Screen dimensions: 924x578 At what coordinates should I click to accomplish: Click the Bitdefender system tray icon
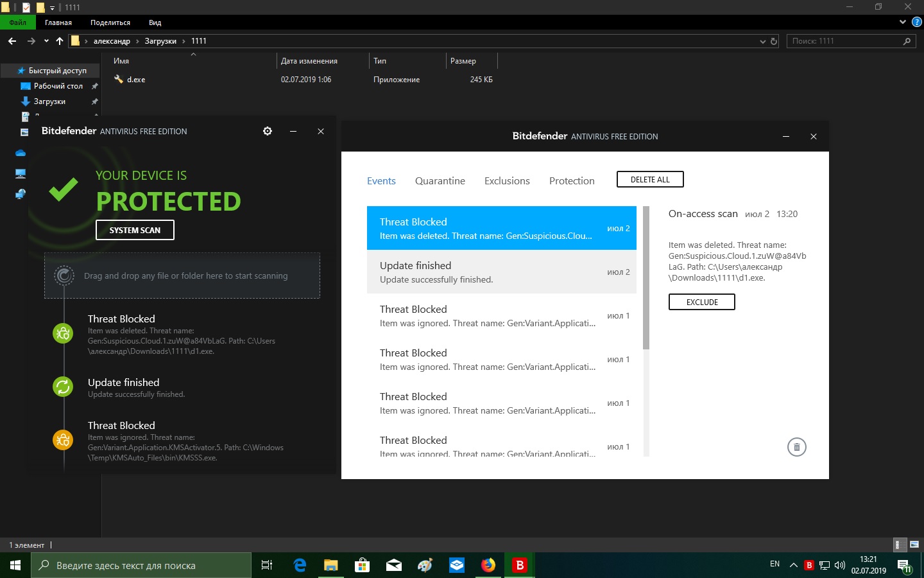[x=809, y=565]
